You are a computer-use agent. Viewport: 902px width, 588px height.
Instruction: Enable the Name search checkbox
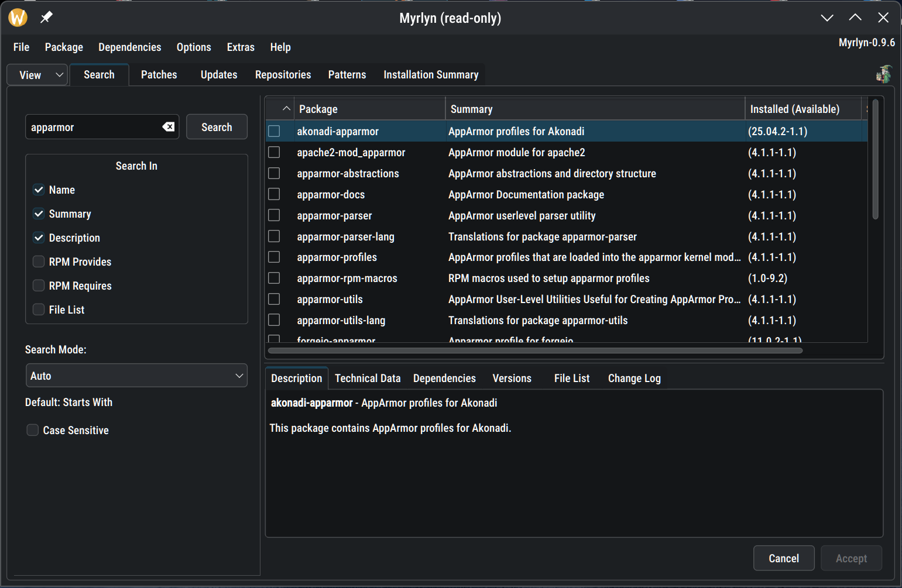[39, 190]
